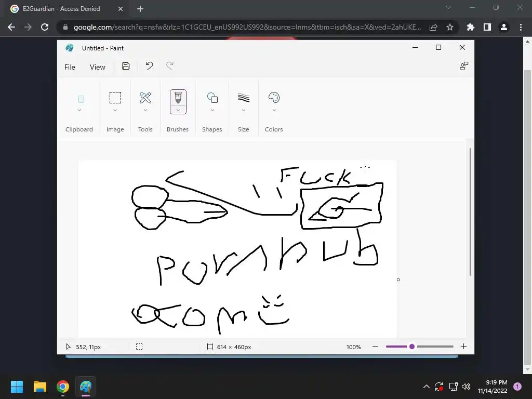Viewport: 532px width, 399px height.
Task: Expand the Shapes dropdown arrow
Action: pyautogui.click(x=212, y=110)
